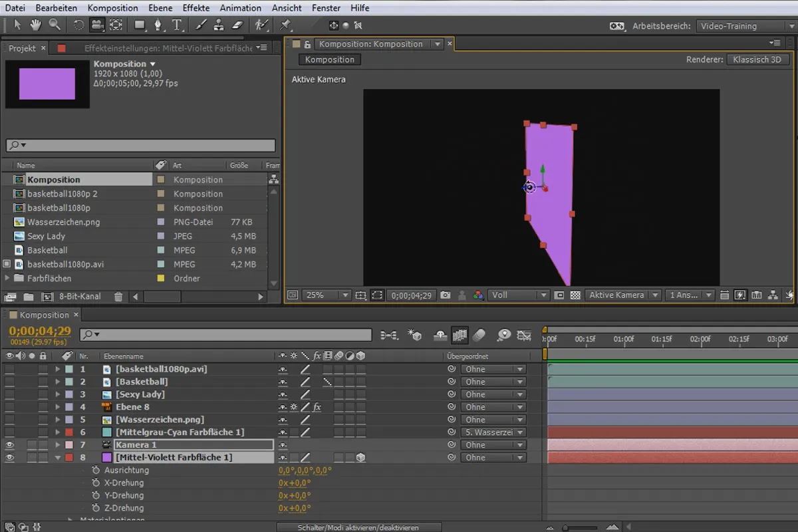
Task: Toggle 3D layer switch for Mittel-Violett Farbfläche 1
Action: (x=360, y=458)
